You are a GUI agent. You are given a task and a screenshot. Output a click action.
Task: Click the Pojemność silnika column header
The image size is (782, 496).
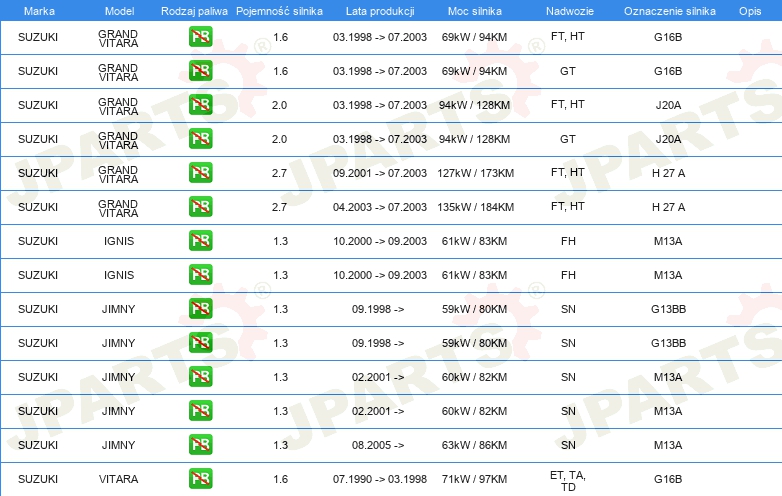point(279,10)
